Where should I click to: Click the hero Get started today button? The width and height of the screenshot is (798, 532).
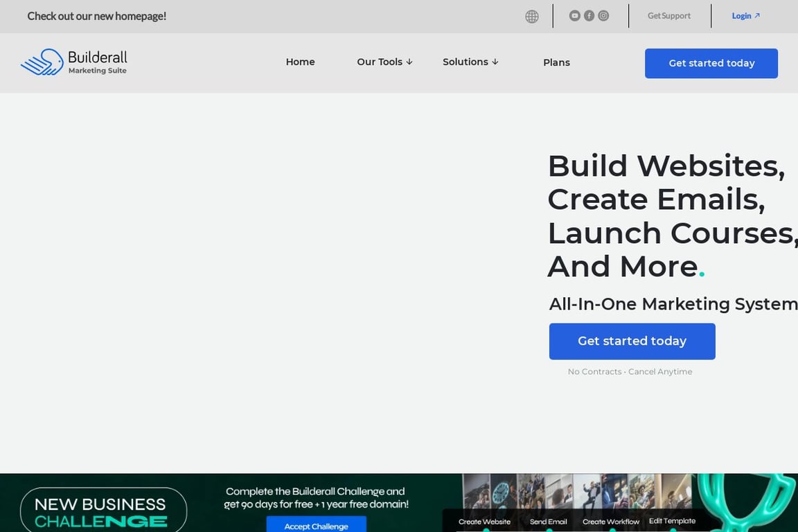click(x=632, y=341)
